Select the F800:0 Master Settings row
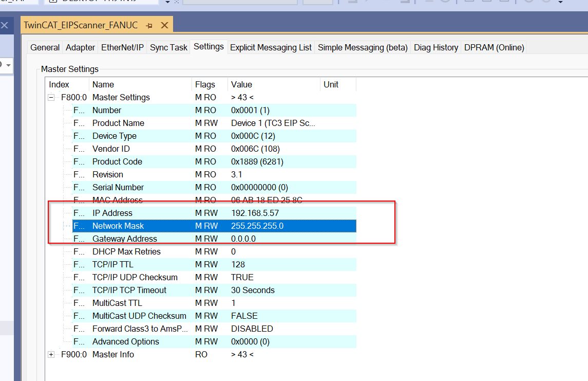Screen dimensions: 588x381 208,98
